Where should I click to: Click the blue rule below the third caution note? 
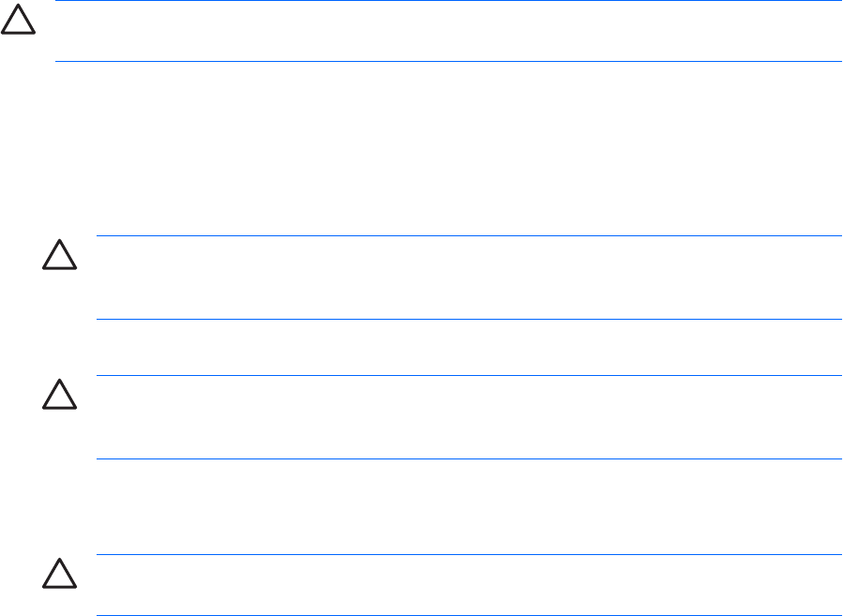click(469, 458)
